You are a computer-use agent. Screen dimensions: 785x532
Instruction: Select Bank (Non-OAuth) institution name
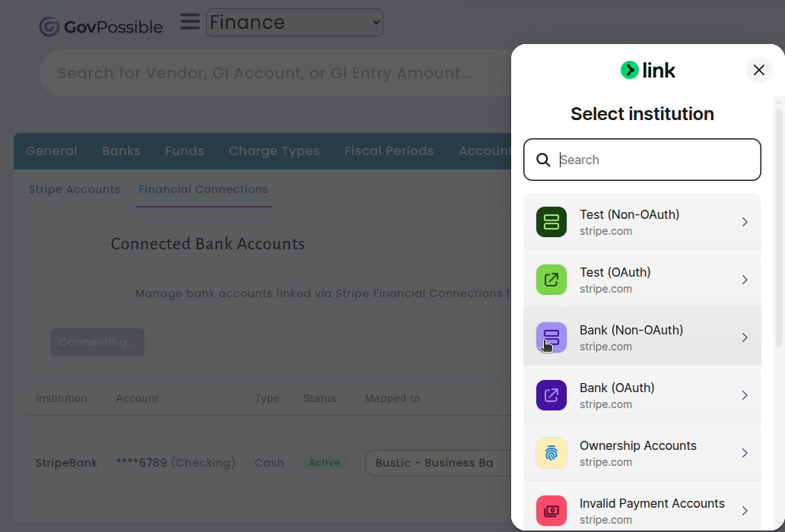pos(631,330)
